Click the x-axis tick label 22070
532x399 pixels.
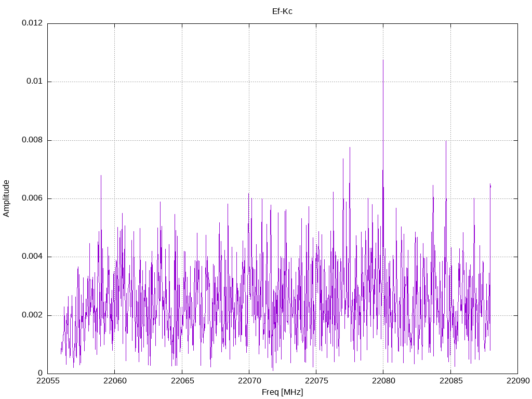pyautogui.click(x=249, y=381)
